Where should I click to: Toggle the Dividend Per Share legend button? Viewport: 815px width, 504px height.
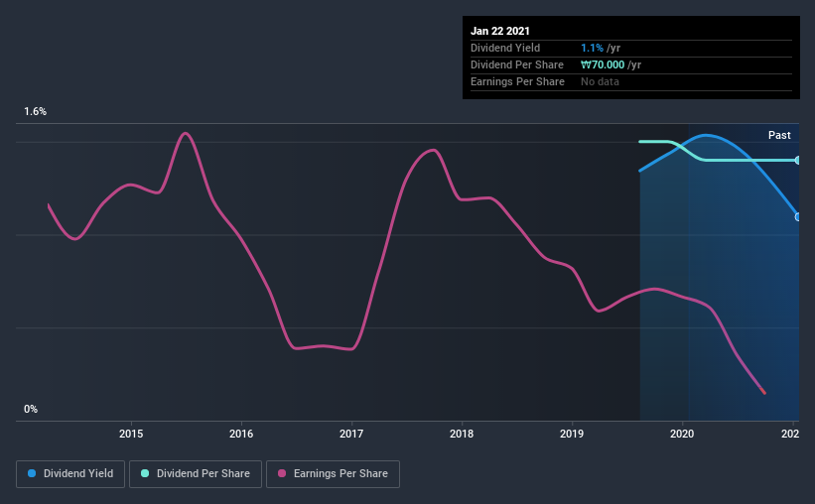pos(196,474)
